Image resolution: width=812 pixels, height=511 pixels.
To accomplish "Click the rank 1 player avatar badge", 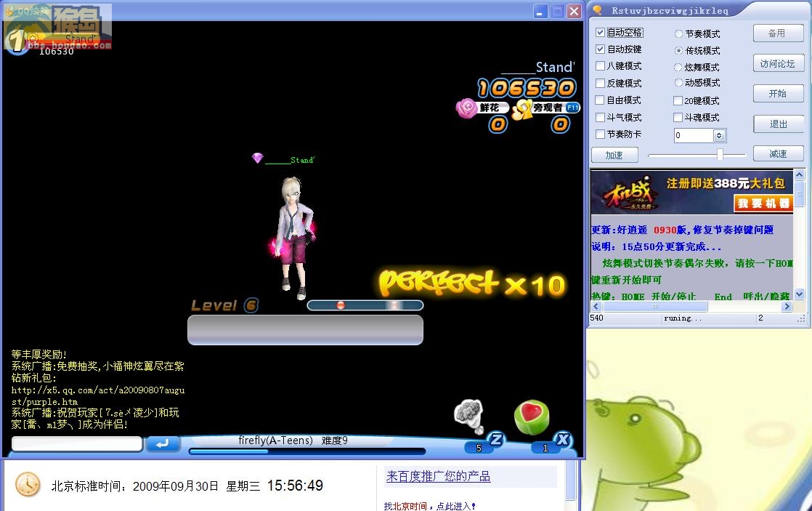I will [17, 41].
